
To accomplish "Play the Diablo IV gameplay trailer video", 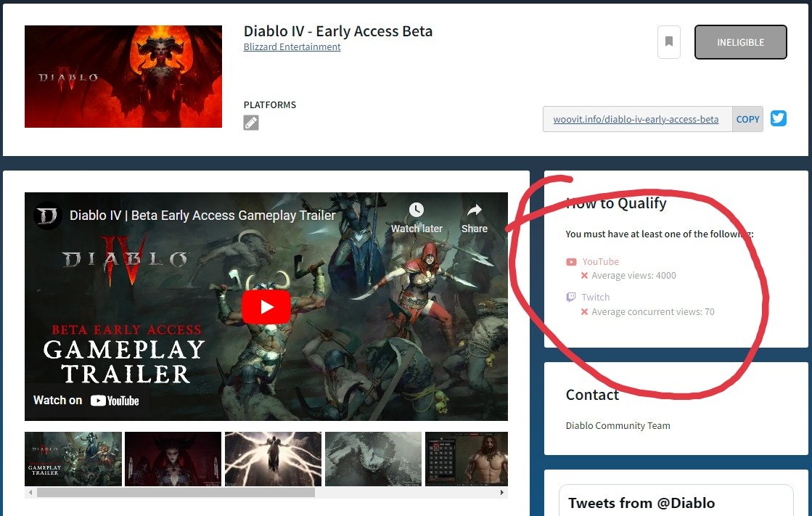I will (x=266, y=306).
